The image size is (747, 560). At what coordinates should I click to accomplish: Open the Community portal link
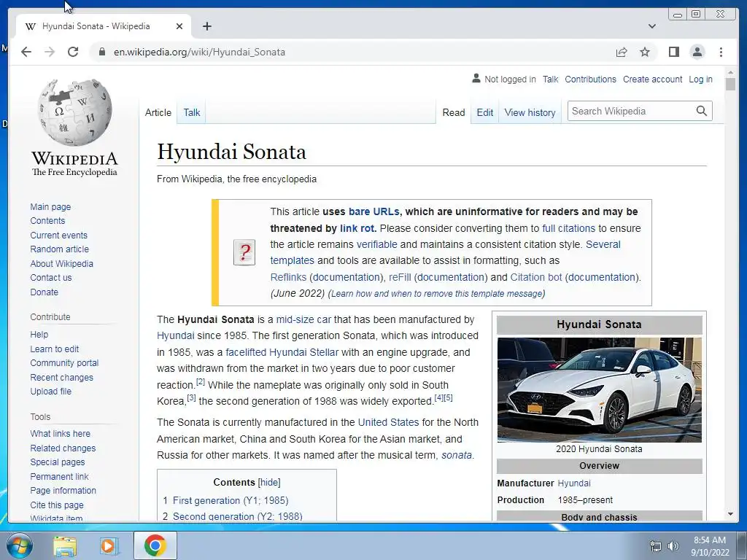[x=64, y=363]
